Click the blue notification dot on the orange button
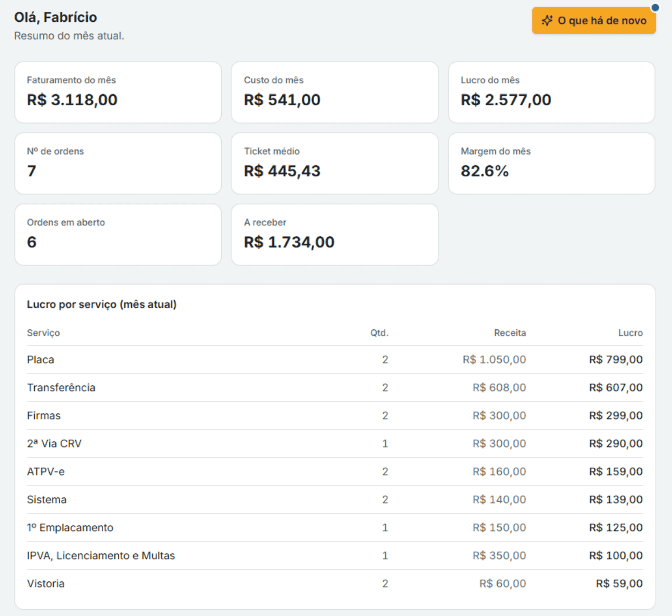Image resolution: width=672 pixels, height=616 pixels. (655, 8)
